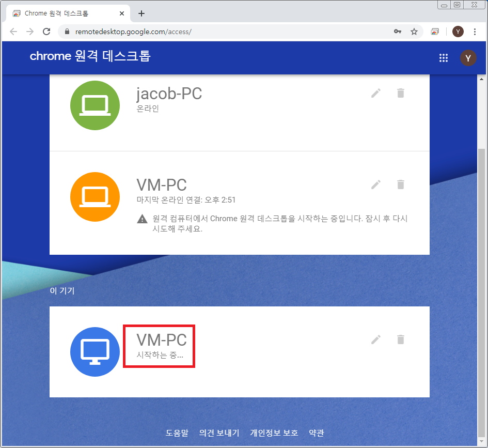This screenshot has width=488, height=448.
Task: Click the 시작하는 중... status text
Action: click(x=160, y=355)
